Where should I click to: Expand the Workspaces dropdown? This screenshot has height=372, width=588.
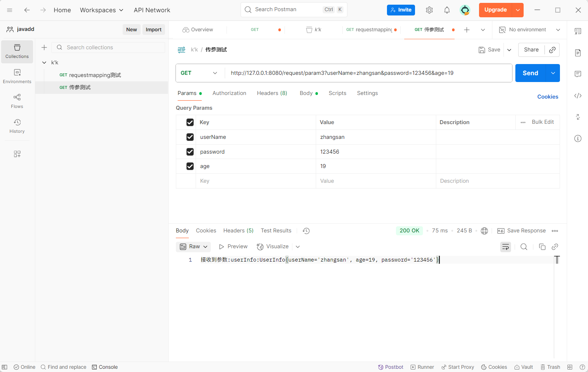pyautogui.click(x=101, y=10)
